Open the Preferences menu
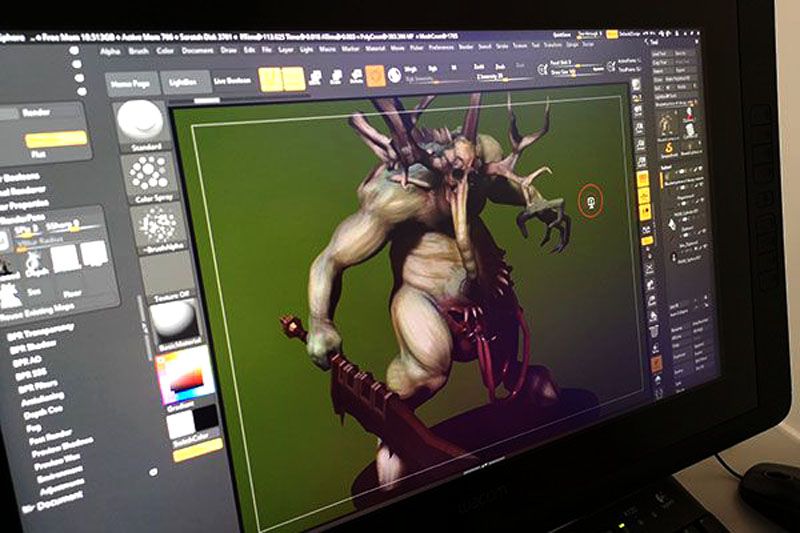This screenshot has height=533, width=800. [441, 47]
